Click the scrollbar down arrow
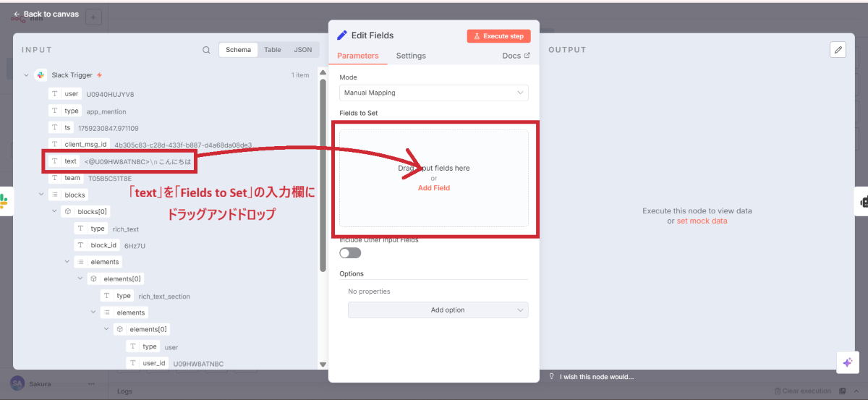This screenshot has height=400, width=868. 323,365
